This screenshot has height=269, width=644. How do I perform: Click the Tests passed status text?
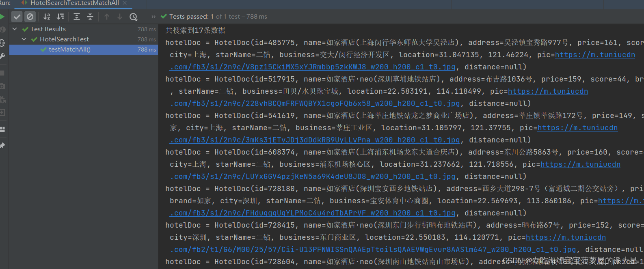coord(218,17)
